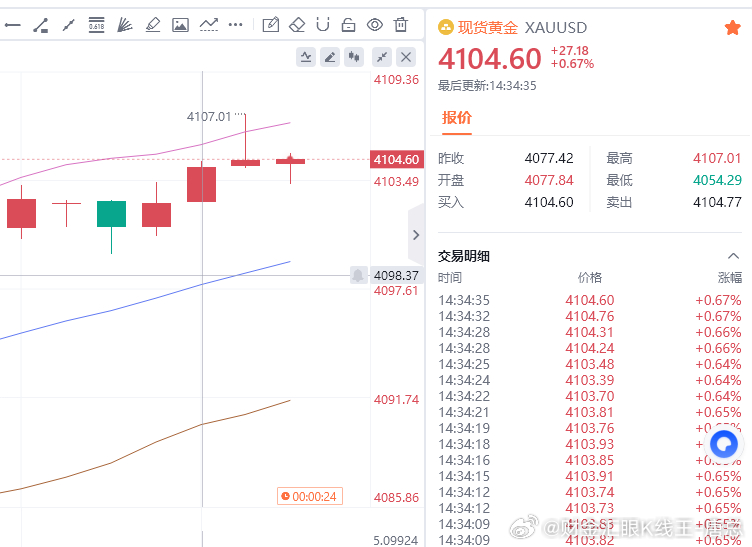Click the price 4103.48 in trade list

(x=589, y=364)
